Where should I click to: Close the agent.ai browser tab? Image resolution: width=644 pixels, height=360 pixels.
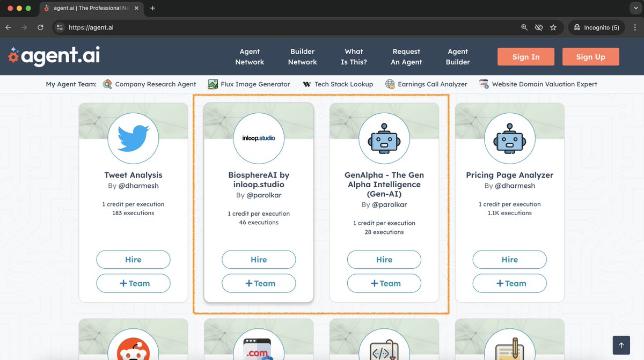[x=136, y=8]
